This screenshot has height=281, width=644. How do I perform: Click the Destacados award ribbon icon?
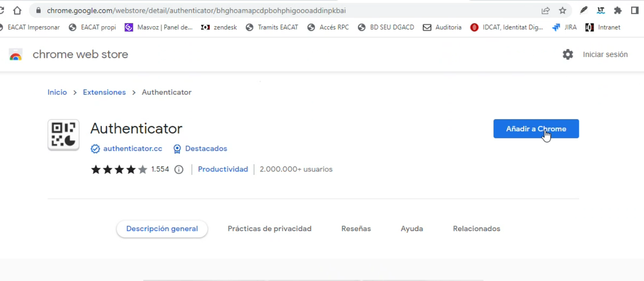[177, 149]
